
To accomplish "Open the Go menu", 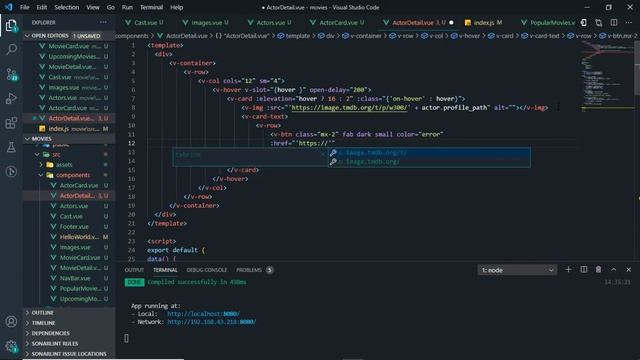I will click(111, 7).
